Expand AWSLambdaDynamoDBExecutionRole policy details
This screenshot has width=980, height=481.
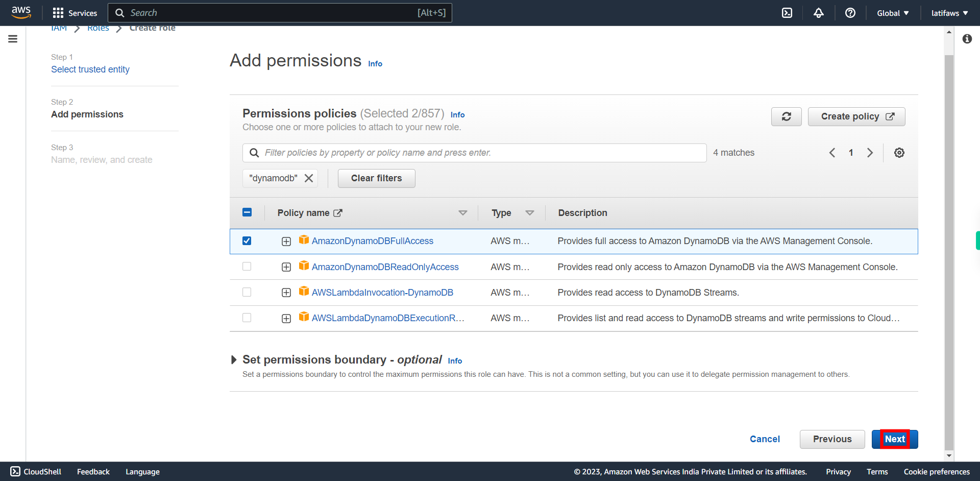[286, 319]
